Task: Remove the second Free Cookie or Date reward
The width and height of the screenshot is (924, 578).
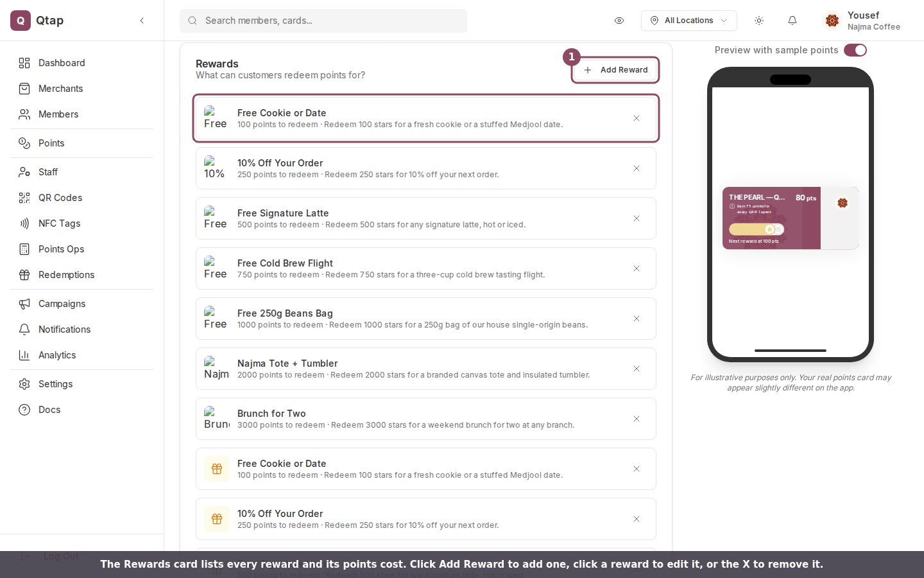Action: click(x=637, y=469)
